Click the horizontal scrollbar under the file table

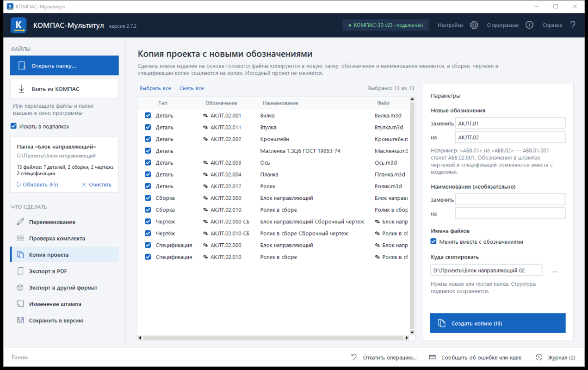pos(273,338)
